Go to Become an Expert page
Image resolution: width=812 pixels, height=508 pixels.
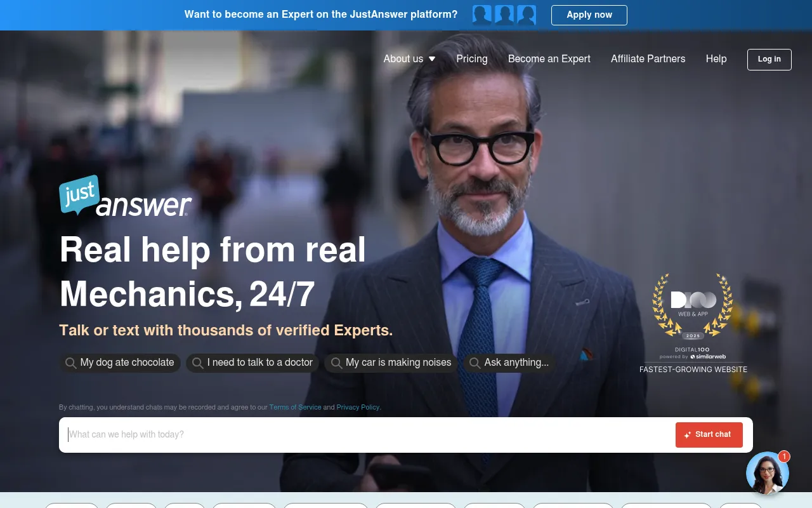coord(549,58)
